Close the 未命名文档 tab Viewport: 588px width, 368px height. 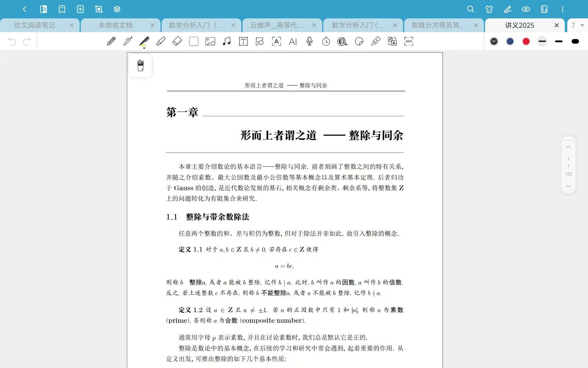pos(152,25)
